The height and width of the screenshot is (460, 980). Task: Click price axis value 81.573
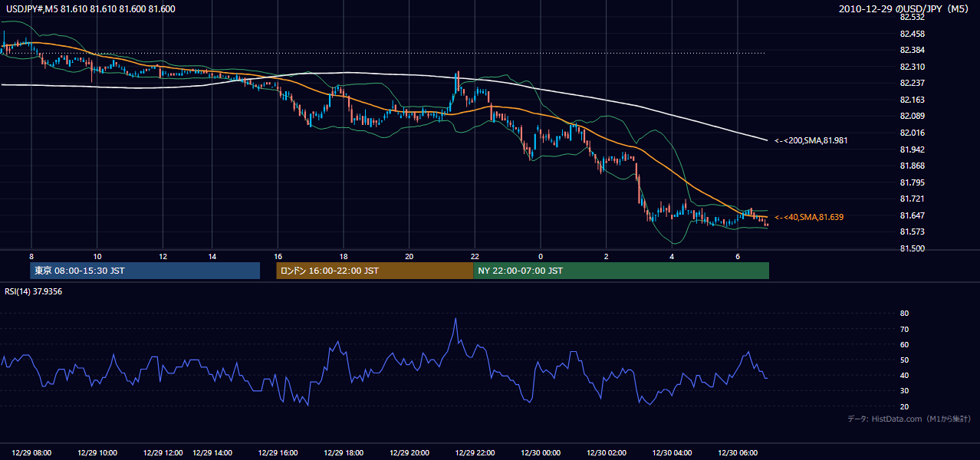[x=913, y=232]
